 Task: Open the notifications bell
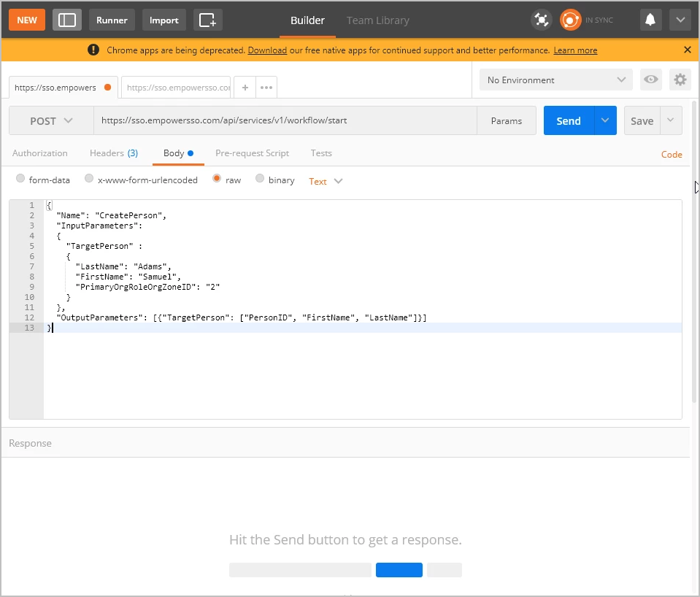tap(650, 20)
